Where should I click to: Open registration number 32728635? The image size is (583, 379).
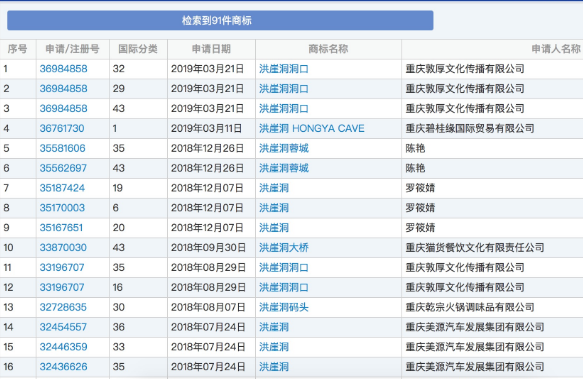click(x=63, y=307)
